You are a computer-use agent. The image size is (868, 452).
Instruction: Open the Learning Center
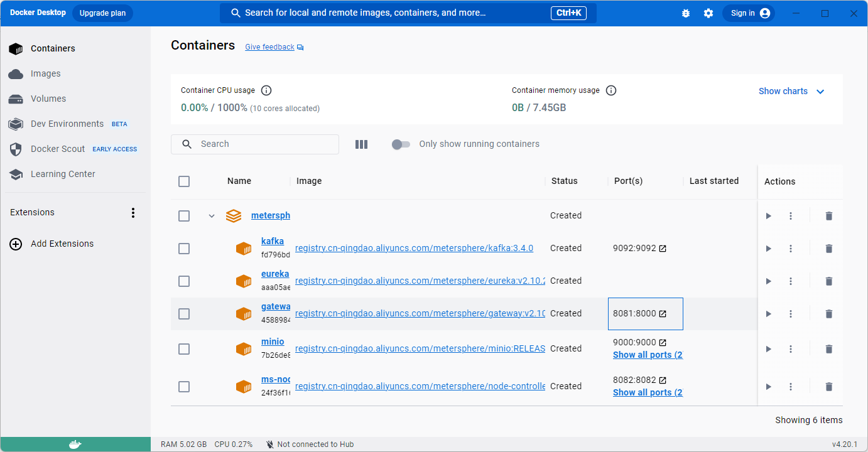click(x=63, y=174)
